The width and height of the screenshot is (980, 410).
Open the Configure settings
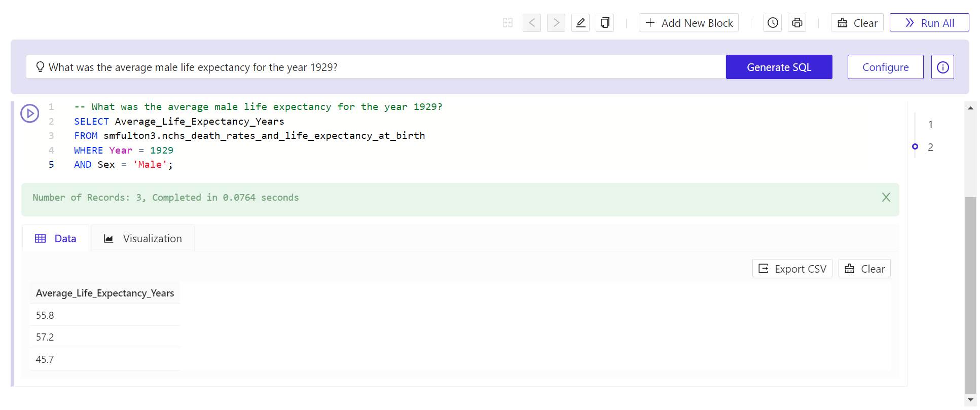pyautogui.click(x=885, y=67)
